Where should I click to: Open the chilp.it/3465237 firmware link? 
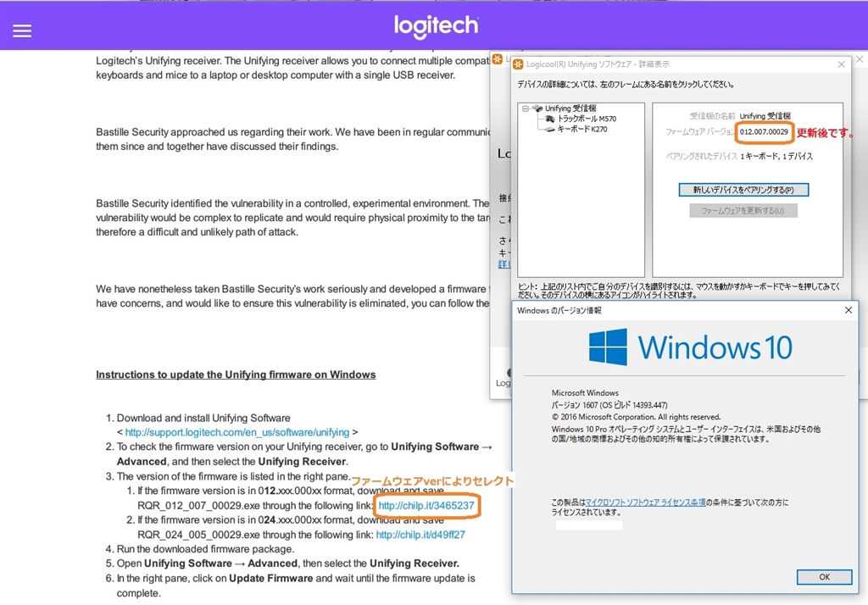click(426, 505)
